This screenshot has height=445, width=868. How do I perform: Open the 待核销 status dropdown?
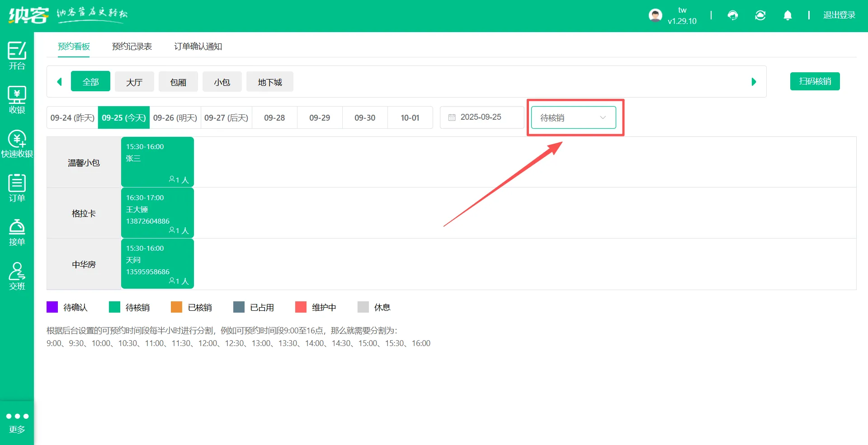click(573, 117)
